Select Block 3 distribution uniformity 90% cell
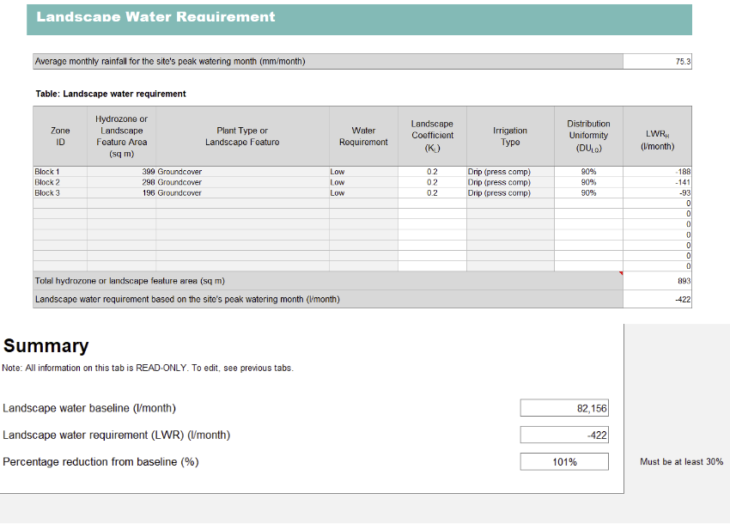 [588, 193]
